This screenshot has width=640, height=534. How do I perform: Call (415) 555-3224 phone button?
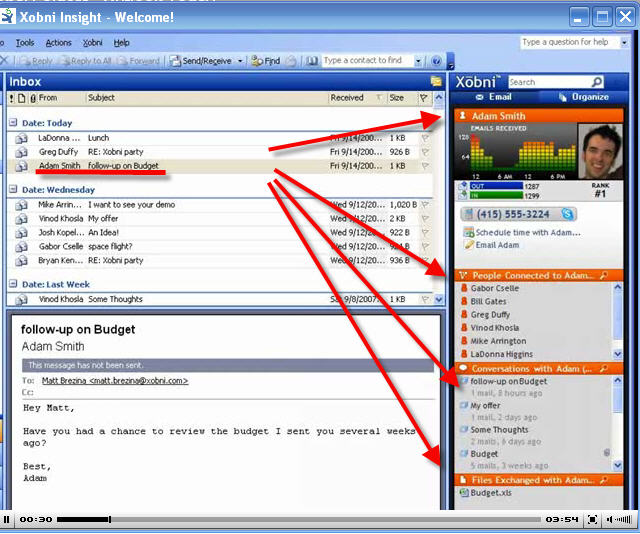coord(519,214)
